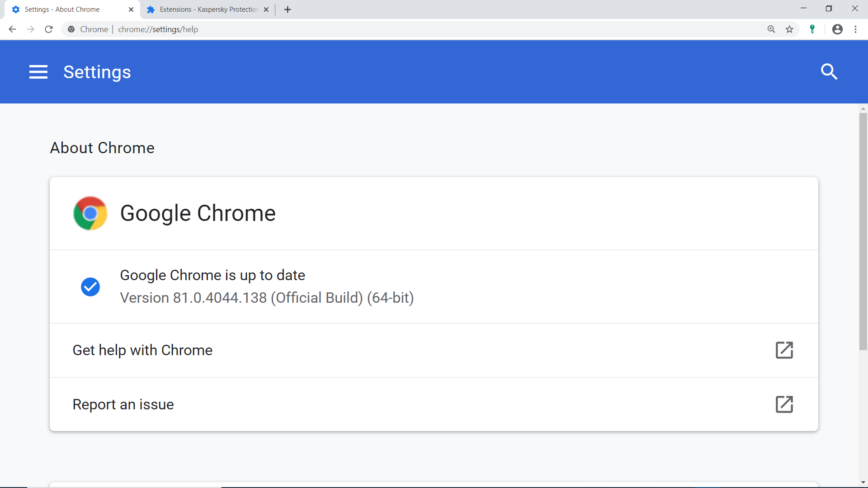The image size is (868, 488).
Task: Click the search settings magnifier icon
Action: (x=829, y=71)
